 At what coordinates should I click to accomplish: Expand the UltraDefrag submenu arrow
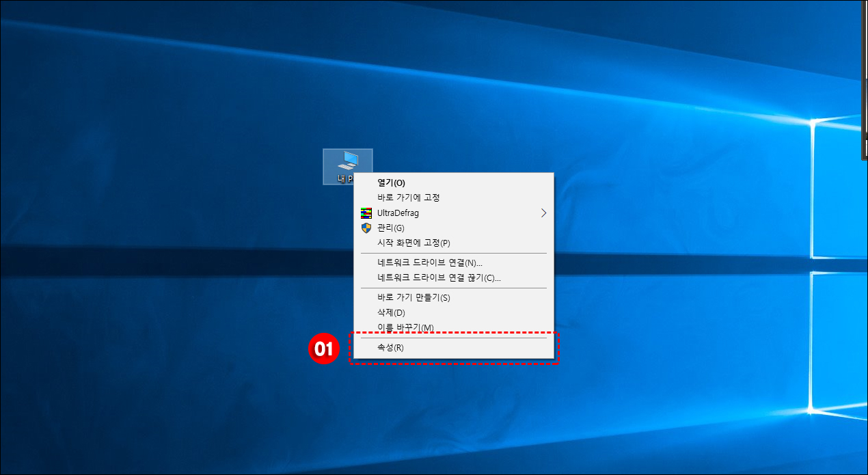(x=543, y=213)
